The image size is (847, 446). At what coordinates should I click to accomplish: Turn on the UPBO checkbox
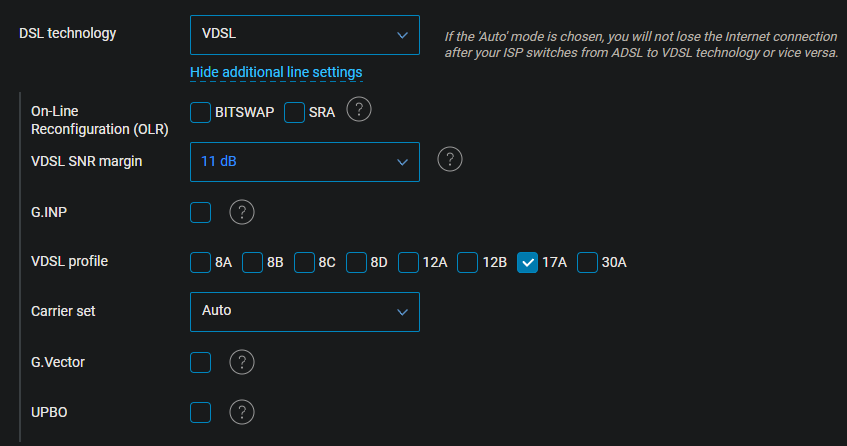click(200, 413)
